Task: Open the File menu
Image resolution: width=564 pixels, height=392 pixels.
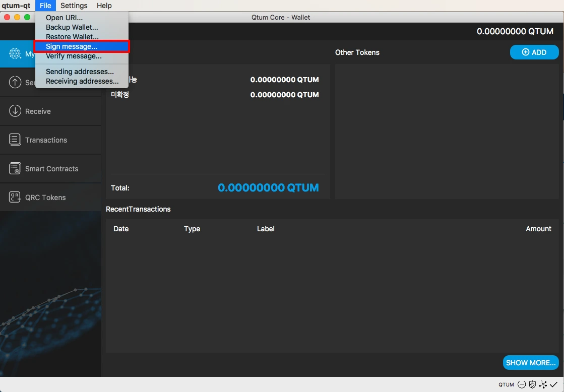Action: [45, 6]
